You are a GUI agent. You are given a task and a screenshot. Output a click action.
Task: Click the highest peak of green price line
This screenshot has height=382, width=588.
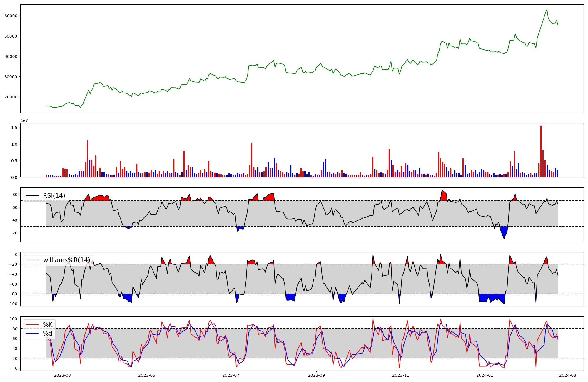547,9
